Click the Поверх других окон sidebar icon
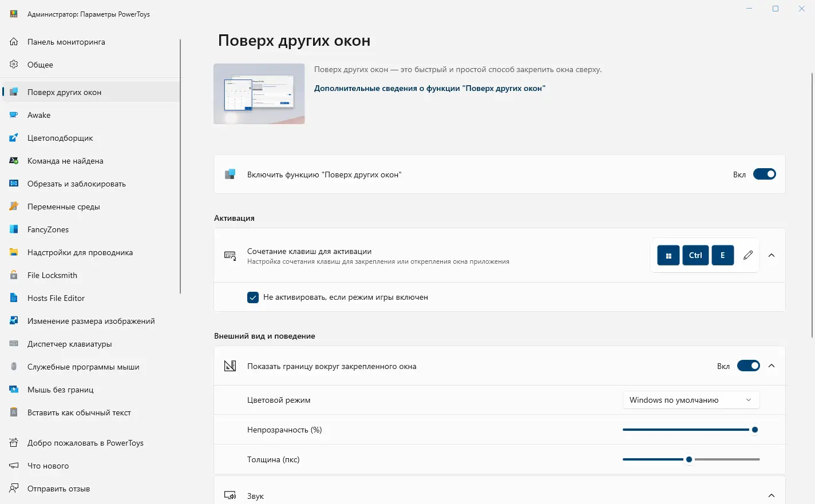815x504 pixels. point(14,92)
